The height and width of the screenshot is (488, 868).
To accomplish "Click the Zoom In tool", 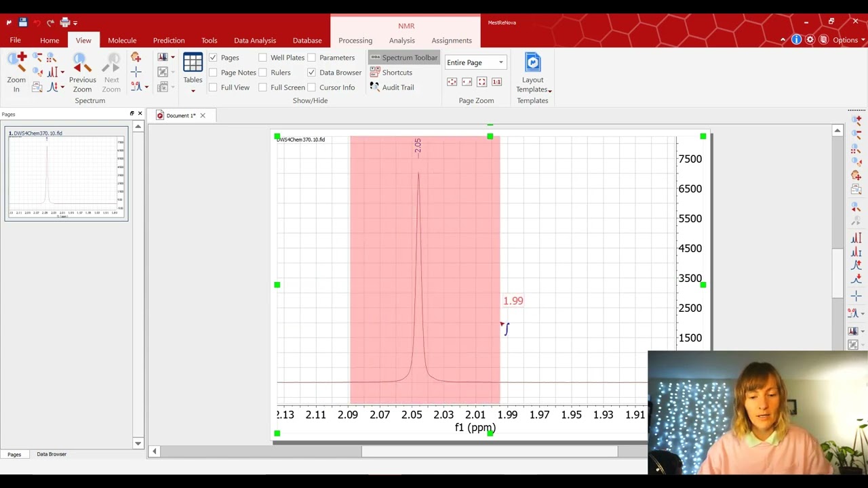I will click(x=16, y=73).
